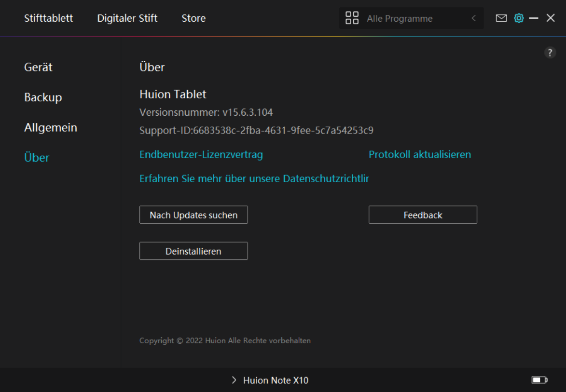Expand the Huion Note X10 device chevron

[x=234, y=380]
